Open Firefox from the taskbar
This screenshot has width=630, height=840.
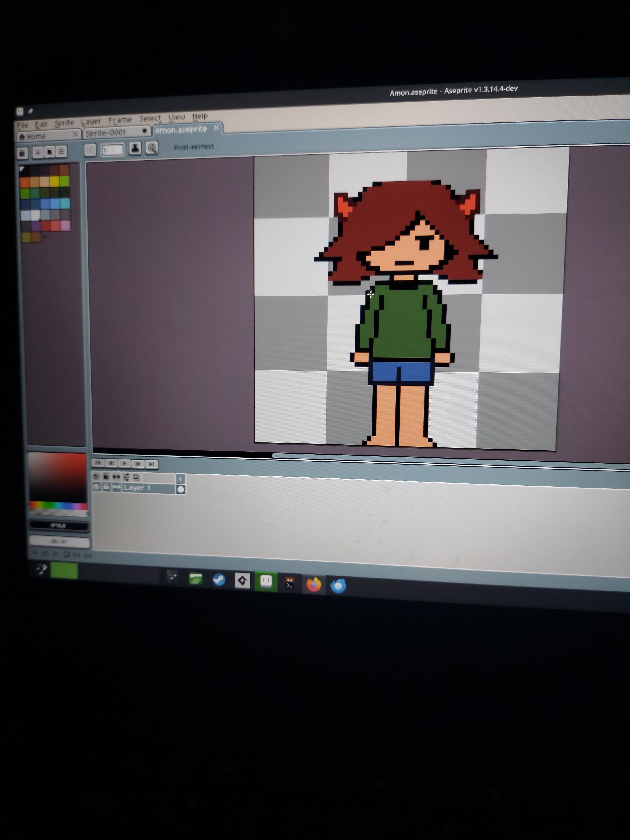314,584
